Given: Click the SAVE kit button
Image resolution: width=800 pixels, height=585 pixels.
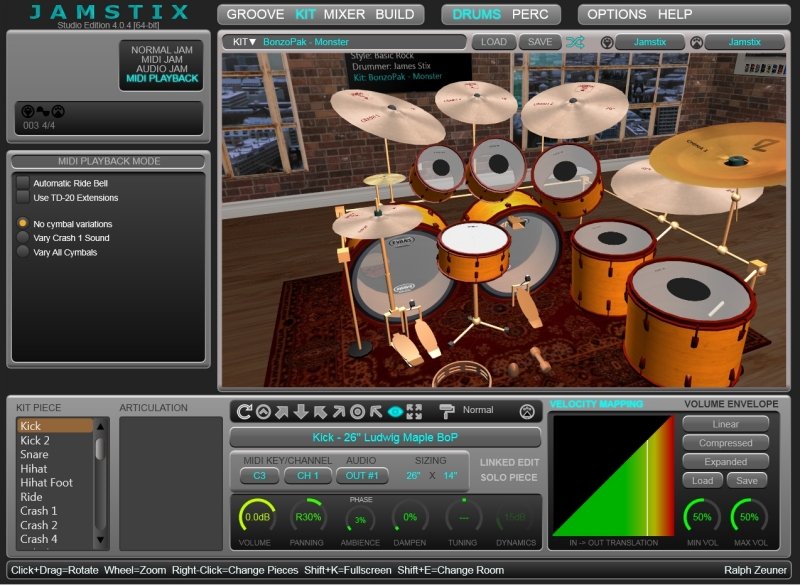Looking at the screenshot, I should pyautogui.click(x=540, y=42).
